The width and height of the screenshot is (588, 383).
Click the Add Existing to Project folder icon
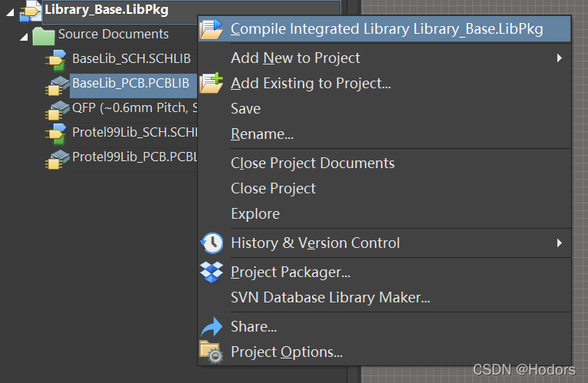(x=211, y=83)
